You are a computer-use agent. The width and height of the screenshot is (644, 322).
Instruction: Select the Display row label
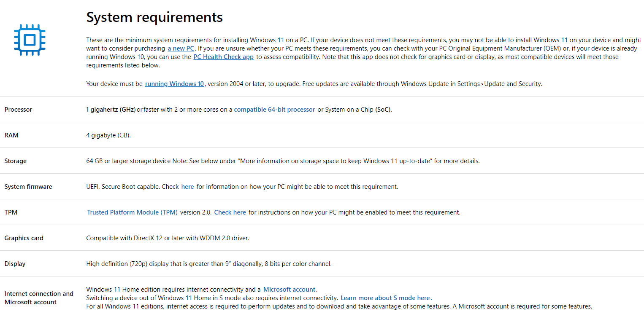coord(15,264)
